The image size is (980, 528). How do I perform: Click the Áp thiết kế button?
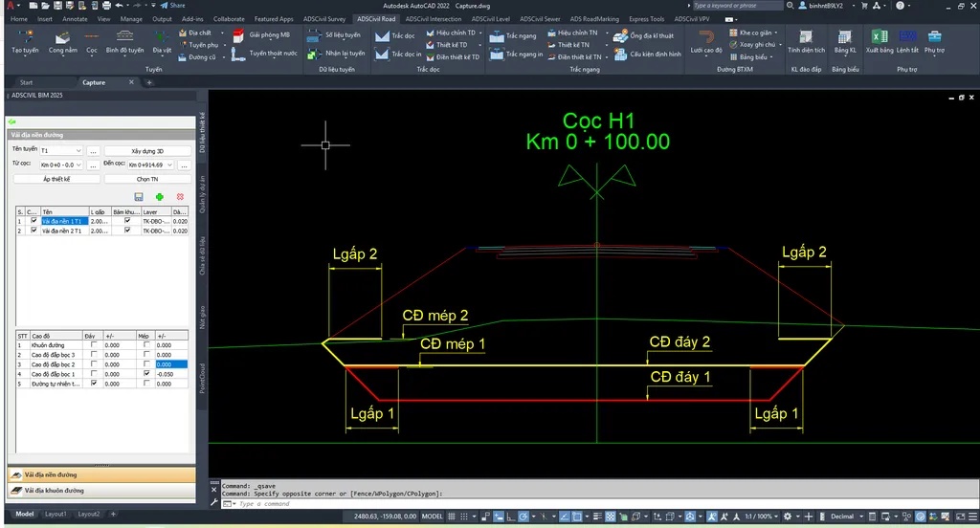pyautogui.click(x=56, y=179)
